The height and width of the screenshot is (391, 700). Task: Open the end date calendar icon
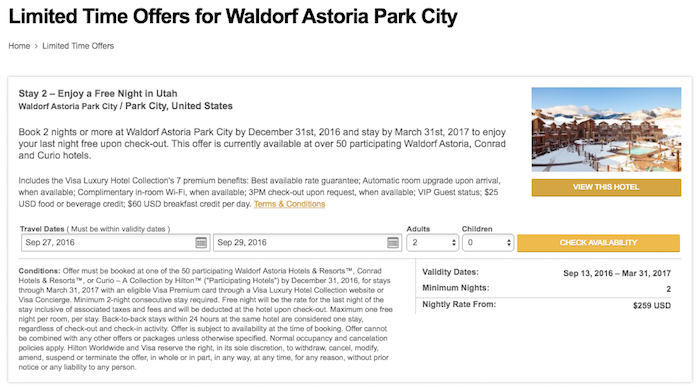(393, 242)
